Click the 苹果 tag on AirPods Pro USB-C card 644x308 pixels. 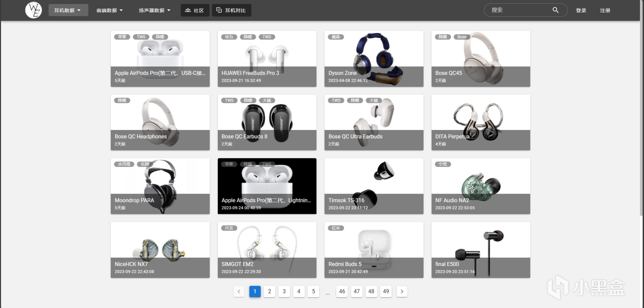pyautogui.click(x=122, y=37)
